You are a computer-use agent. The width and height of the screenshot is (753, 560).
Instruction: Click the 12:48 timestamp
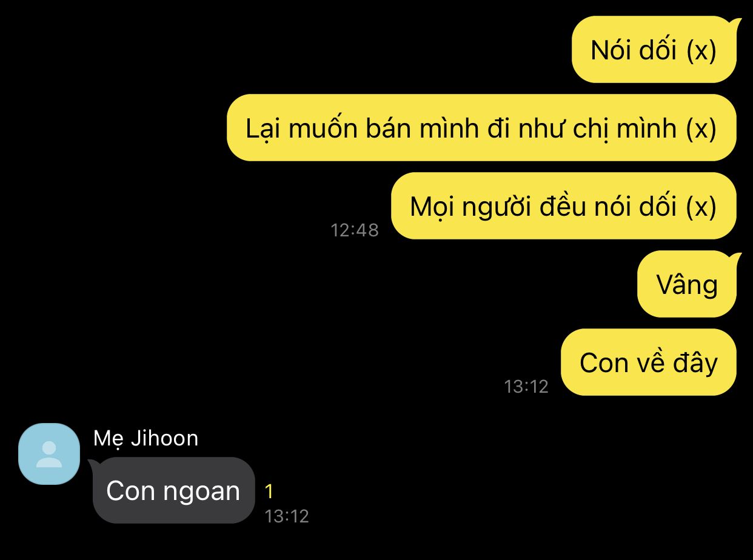click(x=355, y=230)
